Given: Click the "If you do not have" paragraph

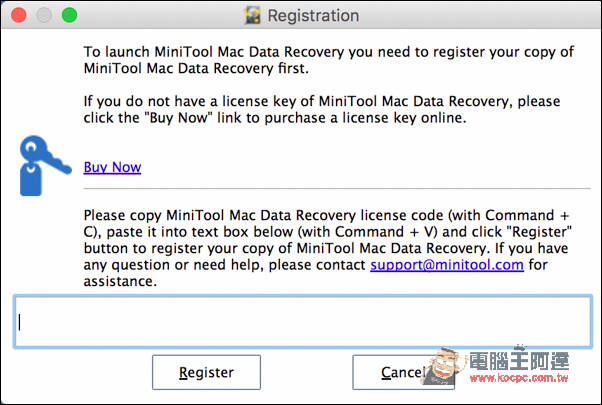Looking at the screenshot, I should (322, 109).
